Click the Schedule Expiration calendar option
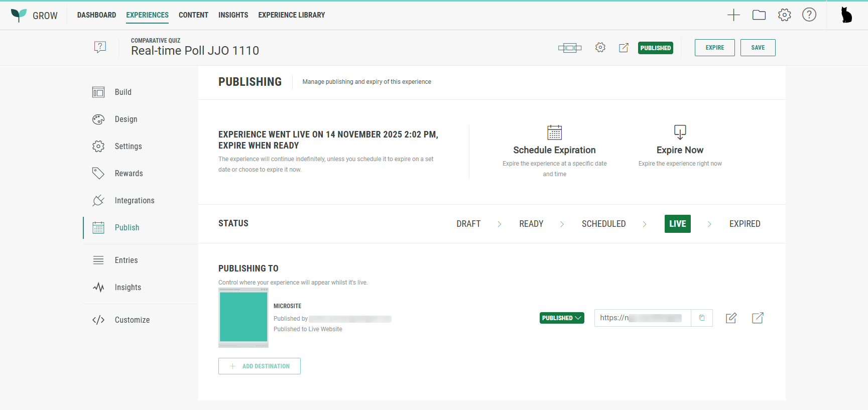The height and width of the screenshot is (410, 868). click(554, 150)
